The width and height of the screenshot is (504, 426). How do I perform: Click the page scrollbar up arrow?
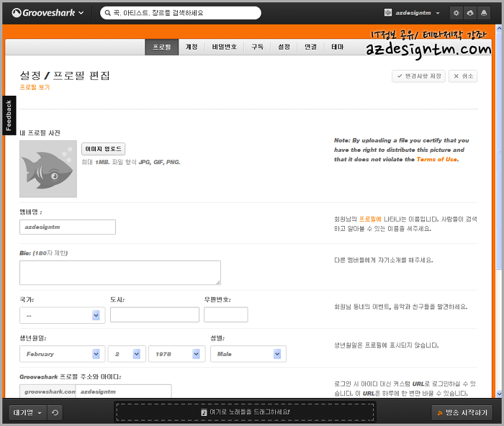[499, 28]
